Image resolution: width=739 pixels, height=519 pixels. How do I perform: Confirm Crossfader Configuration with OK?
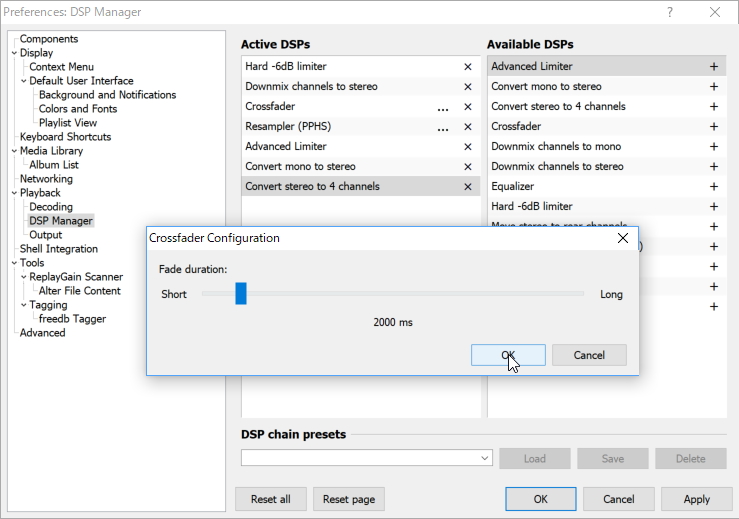coord(508,355)
